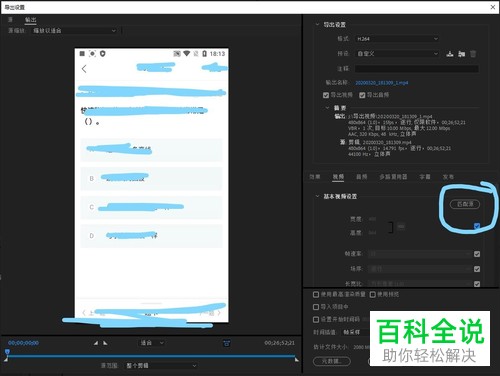This screenshot has height=376, width=500.
Task: Click current timecode 00;00;00;00
Action: pos(23,343)
